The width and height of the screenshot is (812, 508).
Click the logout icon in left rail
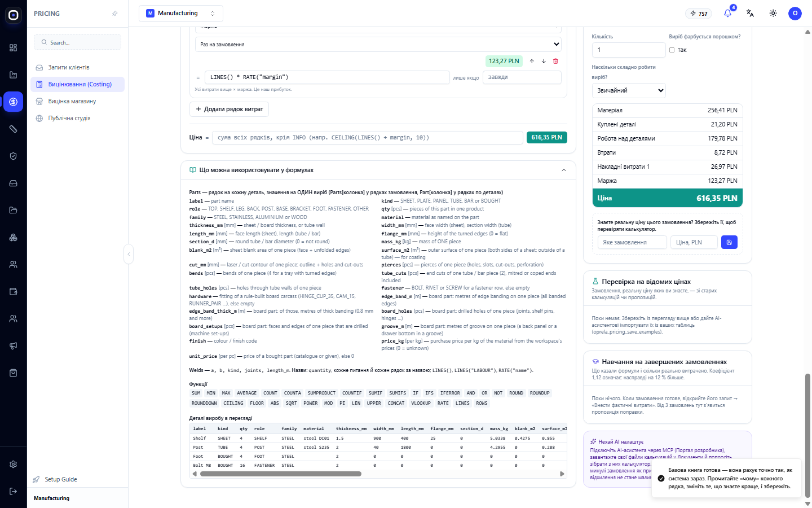click(x=14, y=491)
